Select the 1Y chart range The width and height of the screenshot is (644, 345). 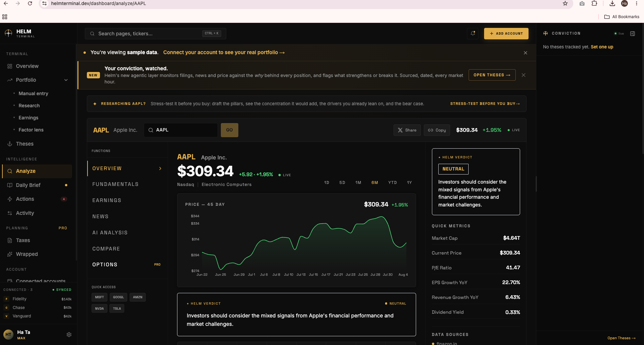click(x=409, y=183)
